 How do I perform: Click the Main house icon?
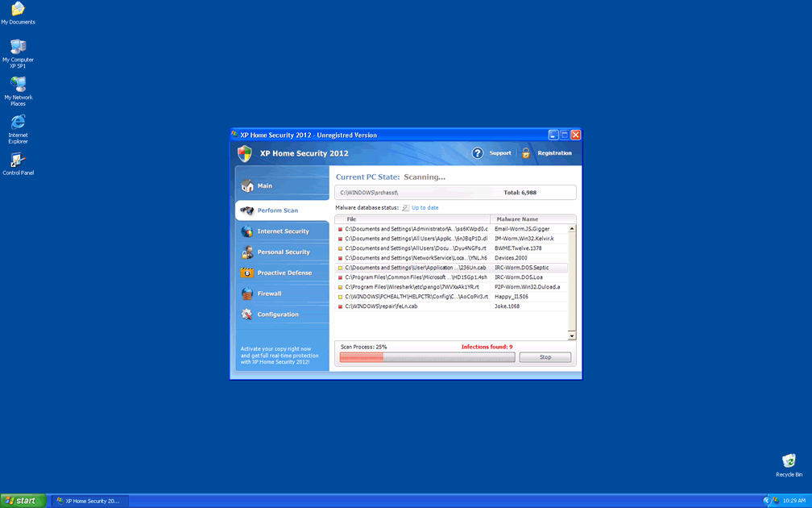246,186
